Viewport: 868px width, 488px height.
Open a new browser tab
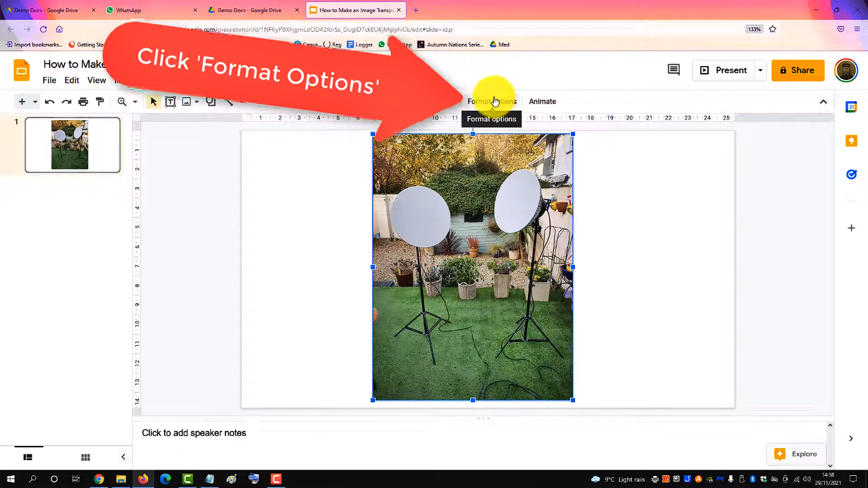click(x=416, y=10)
